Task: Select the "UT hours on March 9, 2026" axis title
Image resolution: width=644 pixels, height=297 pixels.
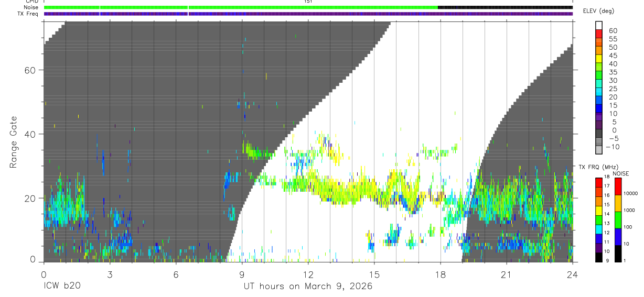Action: coord(308,286)
